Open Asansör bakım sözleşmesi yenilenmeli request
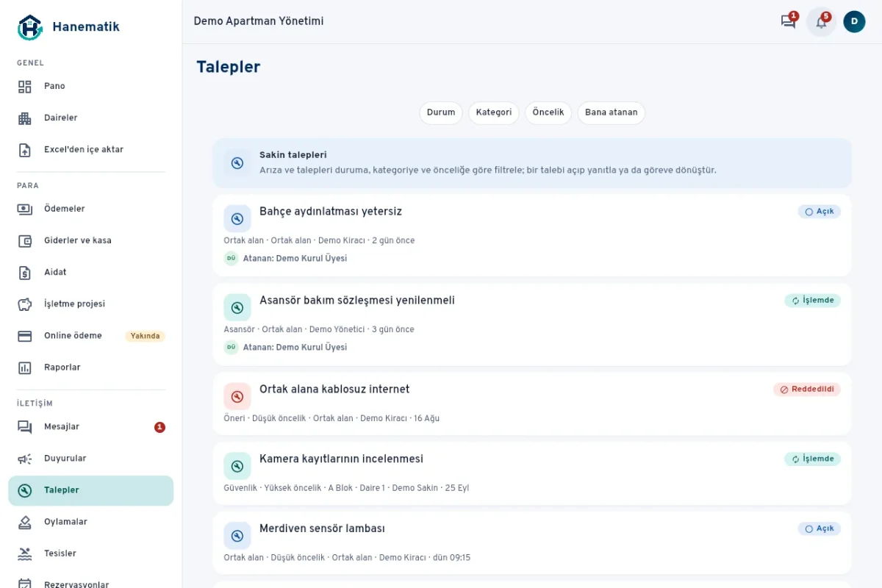The image size is (882, 588). (x=532, y=324)
